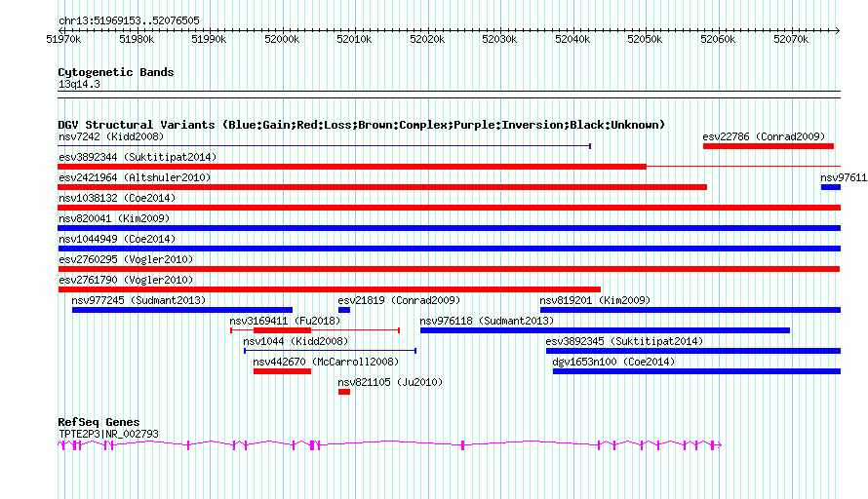Click the 52030k ruler tick label
The height and width of the screenshot is (499, 868).
click(499, 39)
